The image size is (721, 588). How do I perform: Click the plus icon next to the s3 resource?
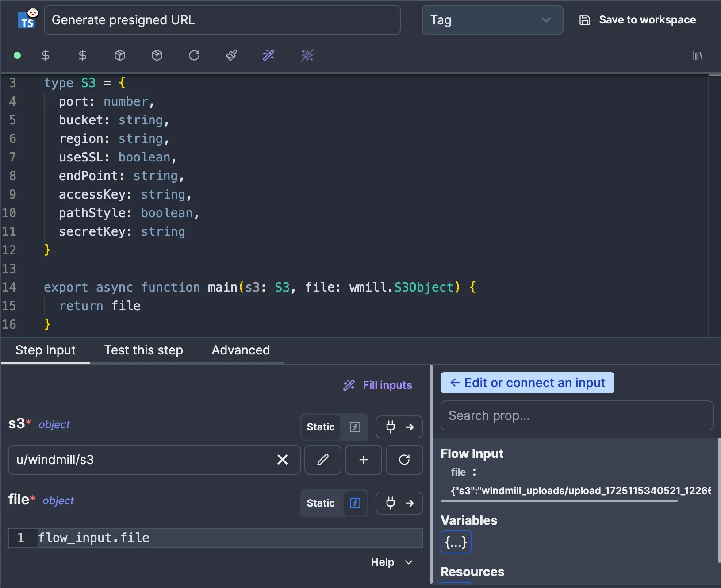[x=363, y=460]
